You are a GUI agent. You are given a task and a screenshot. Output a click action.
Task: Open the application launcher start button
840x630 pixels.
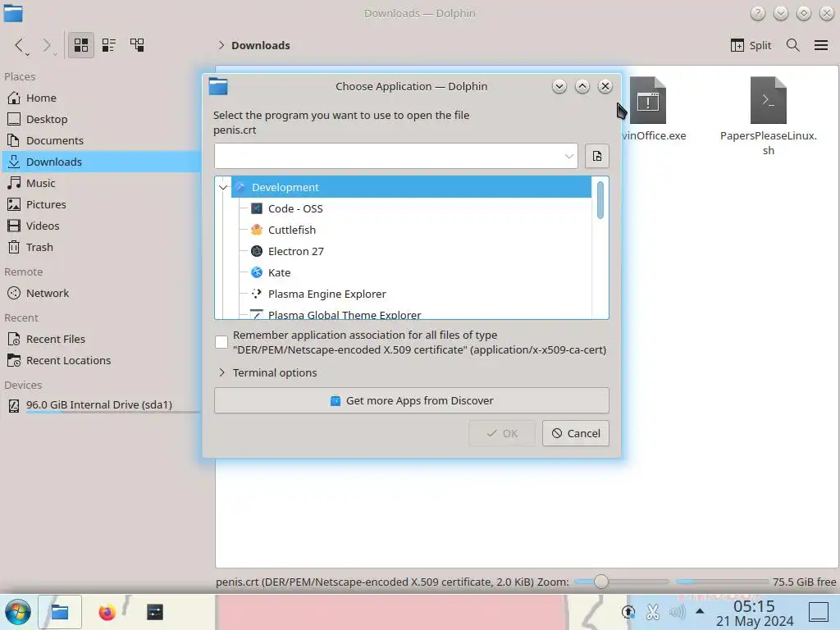(x=18, y=612)
